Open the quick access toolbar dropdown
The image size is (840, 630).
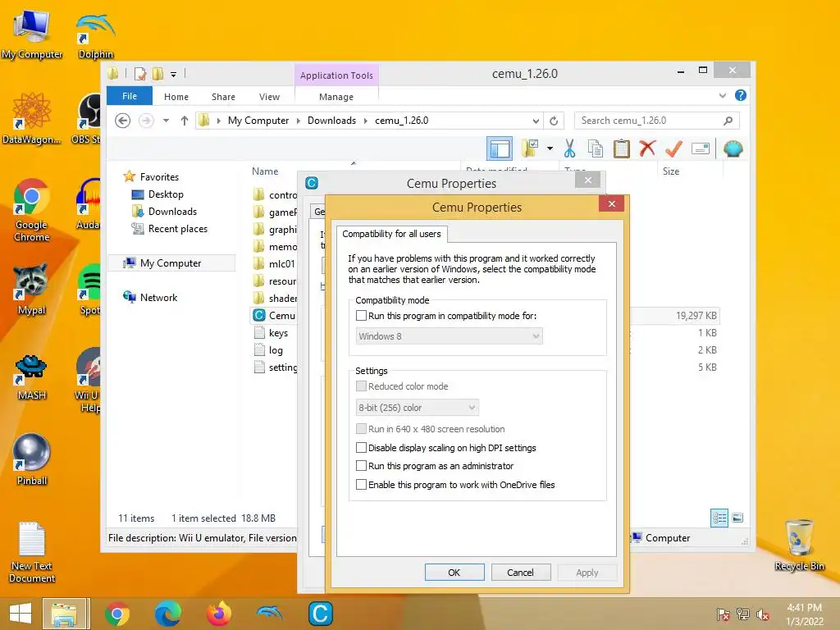click(x=174, y=74)
